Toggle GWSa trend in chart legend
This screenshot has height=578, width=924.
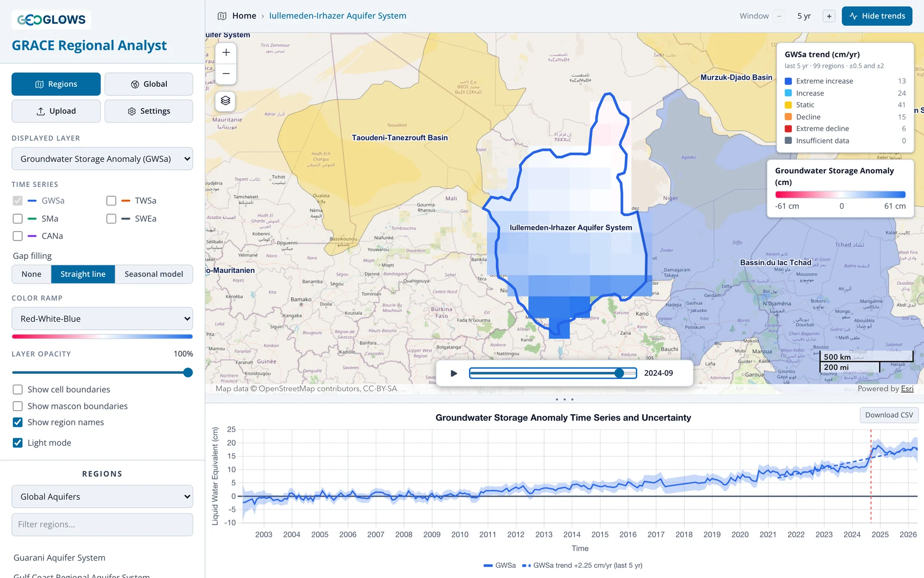point(582,565)
